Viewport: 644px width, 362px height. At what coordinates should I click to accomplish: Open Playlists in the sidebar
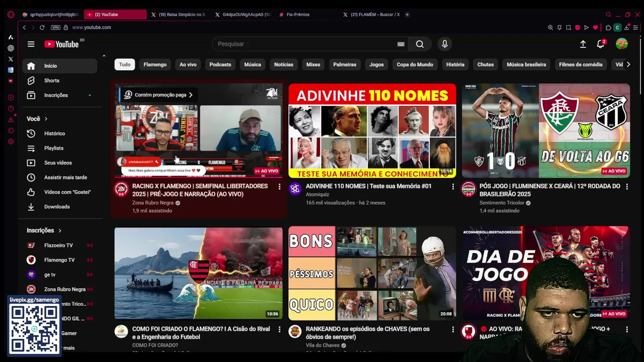click(60, 148)
